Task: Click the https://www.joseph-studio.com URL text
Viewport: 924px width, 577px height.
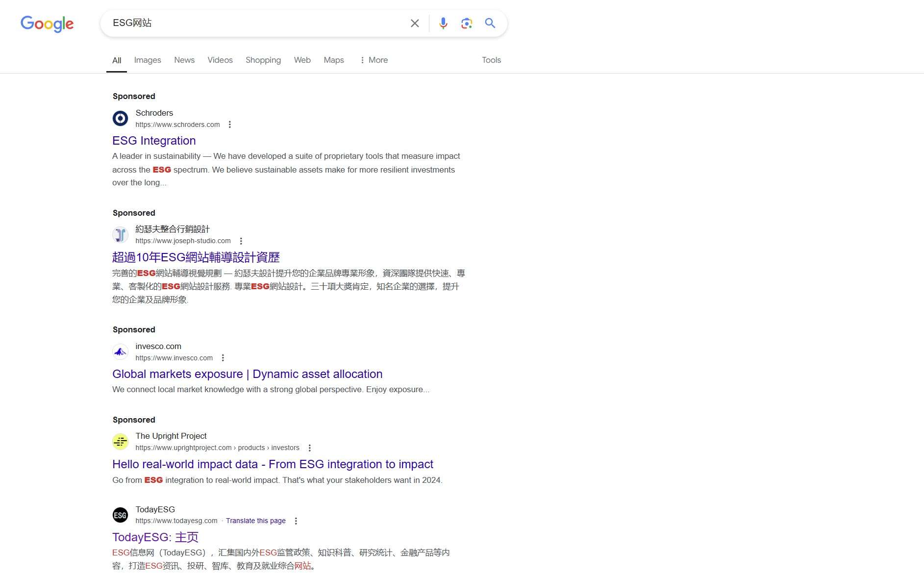Action: point(183,241)
